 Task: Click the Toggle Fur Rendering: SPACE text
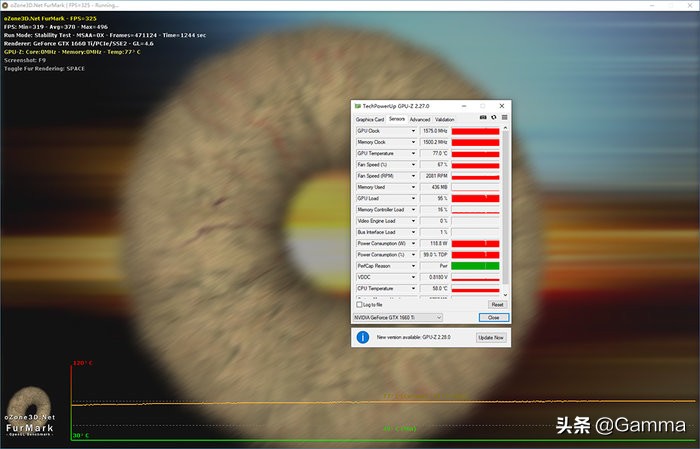tap(44, 69)
